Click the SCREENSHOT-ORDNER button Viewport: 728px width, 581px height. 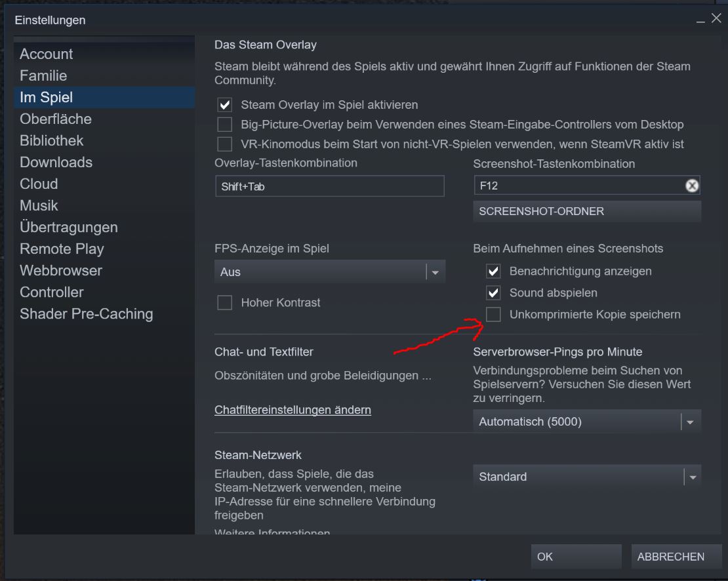pyautogui.click(x=587, y=212)
